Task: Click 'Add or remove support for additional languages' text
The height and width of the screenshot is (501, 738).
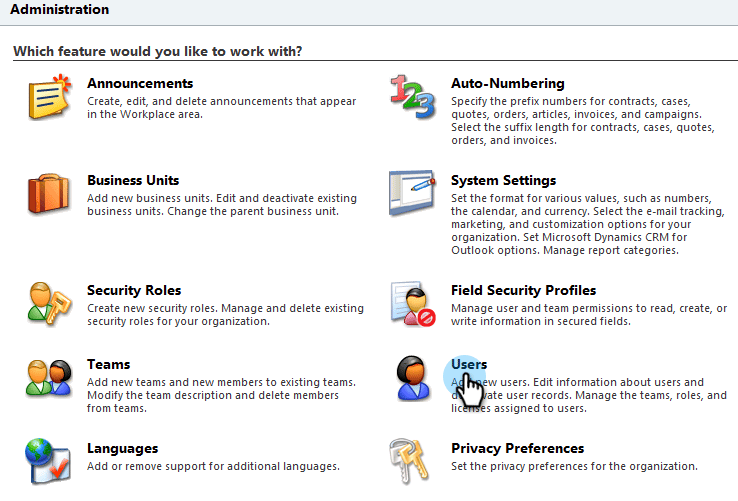Action: tap(213, 466)
